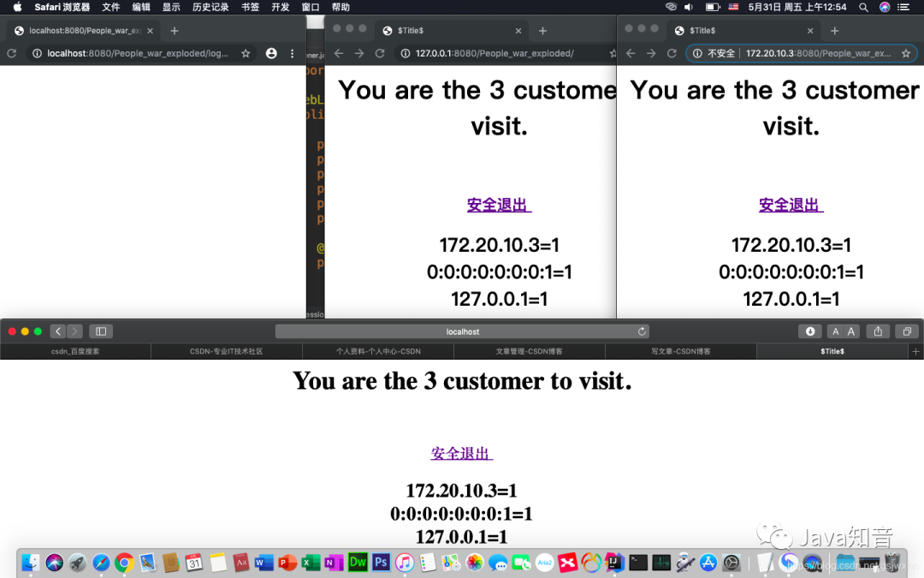Open Launchpad rocket icon in Dock
Screen dimensions: 924x578
click(x=77, y=563)
